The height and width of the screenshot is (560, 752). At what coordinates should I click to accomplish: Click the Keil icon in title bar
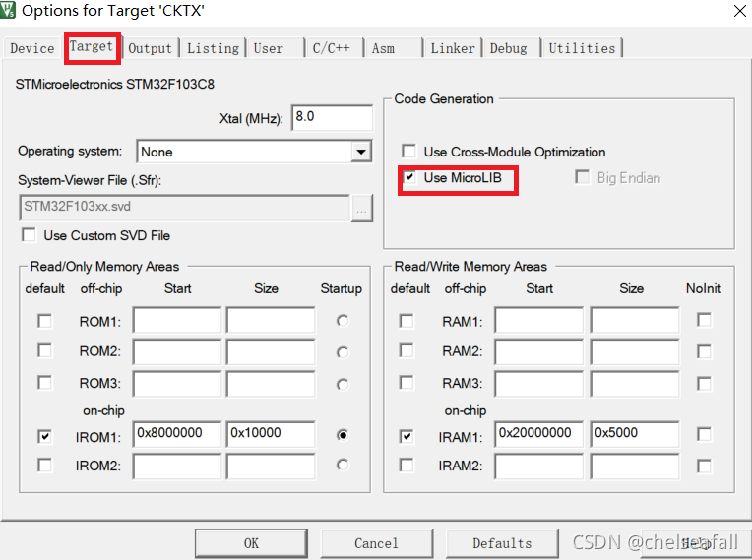tap(11, 12)
